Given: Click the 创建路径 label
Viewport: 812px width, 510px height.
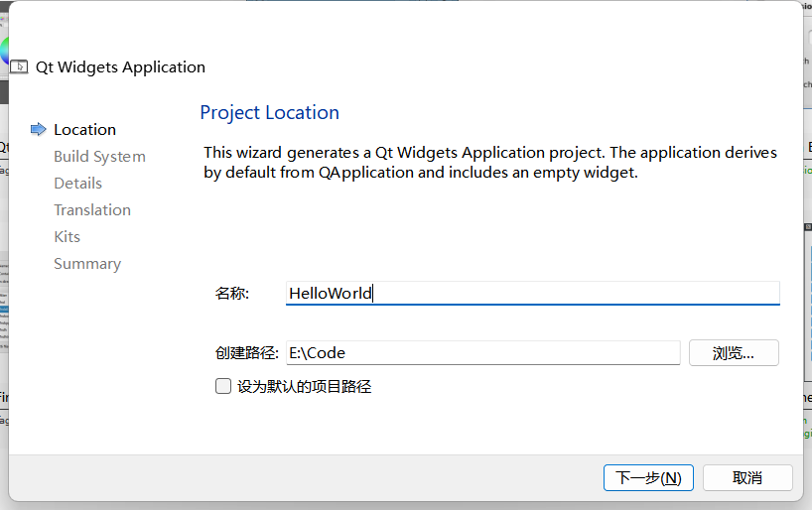Looking at the screenshot, I should [246, 352].
